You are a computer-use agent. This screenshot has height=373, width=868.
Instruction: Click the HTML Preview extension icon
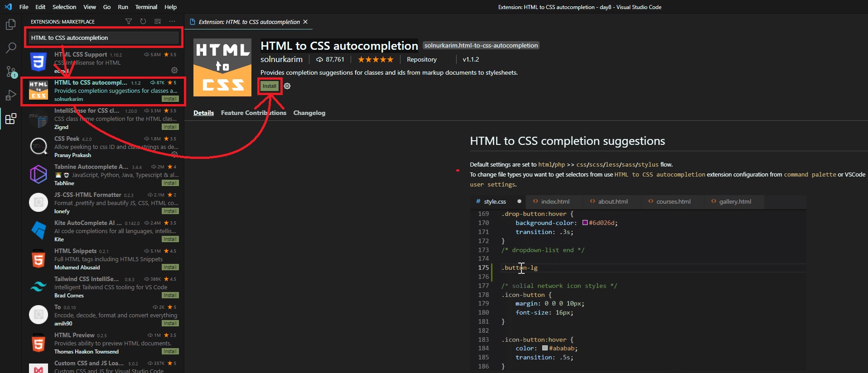point(39,343)
